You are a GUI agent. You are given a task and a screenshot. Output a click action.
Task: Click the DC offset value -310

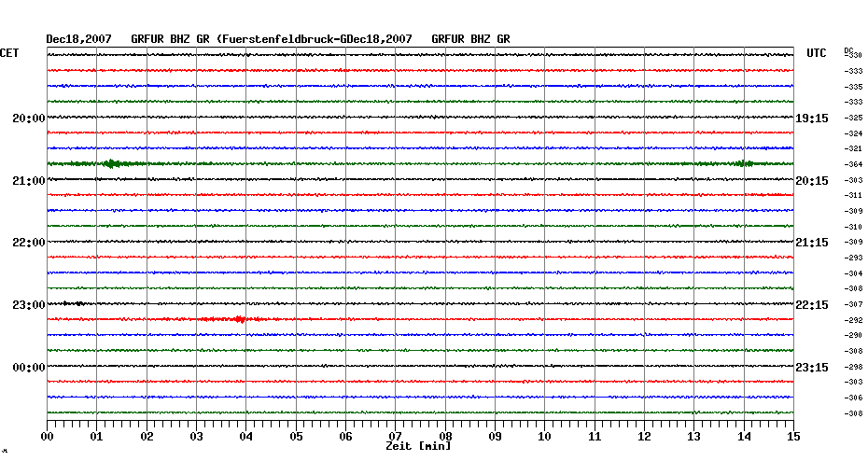[853, 227]
